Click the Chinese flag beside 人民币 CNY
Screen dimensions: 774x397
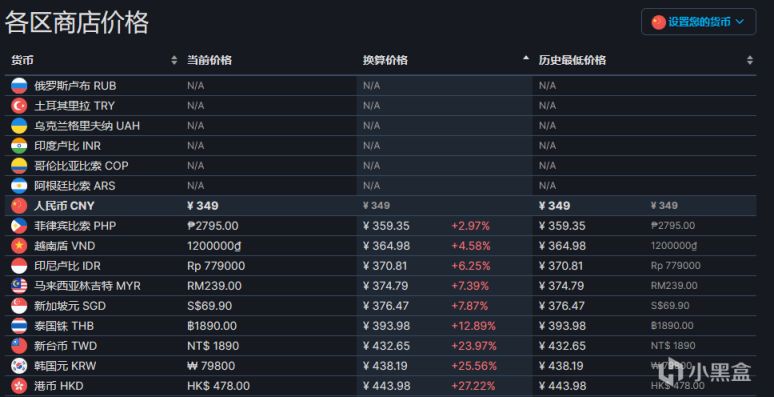(x=19, y=205)
